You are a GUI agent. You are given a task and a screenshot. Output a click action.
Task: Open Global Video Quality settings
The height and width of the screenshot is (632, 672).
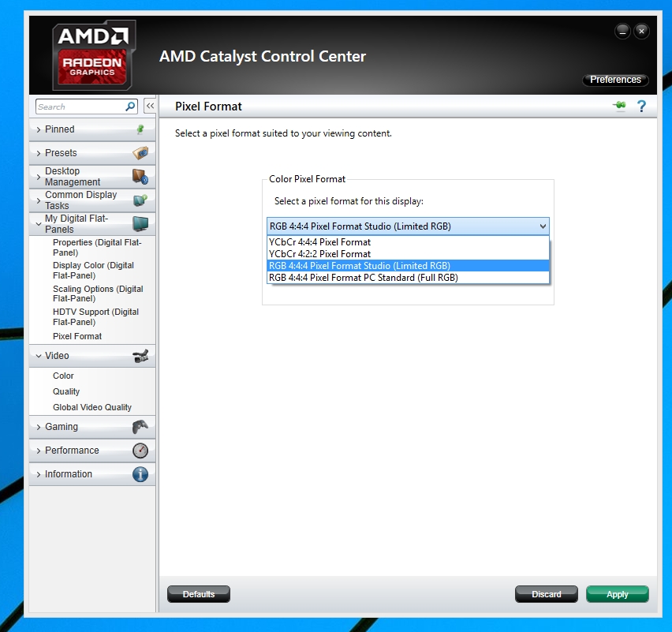pyautogui.click(x=92, y=407)
